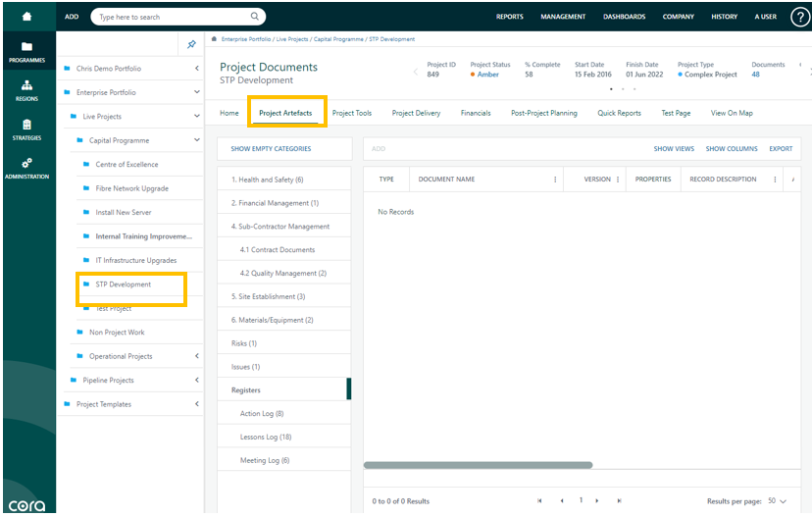Go to next page of results

[x=597, y=501]
